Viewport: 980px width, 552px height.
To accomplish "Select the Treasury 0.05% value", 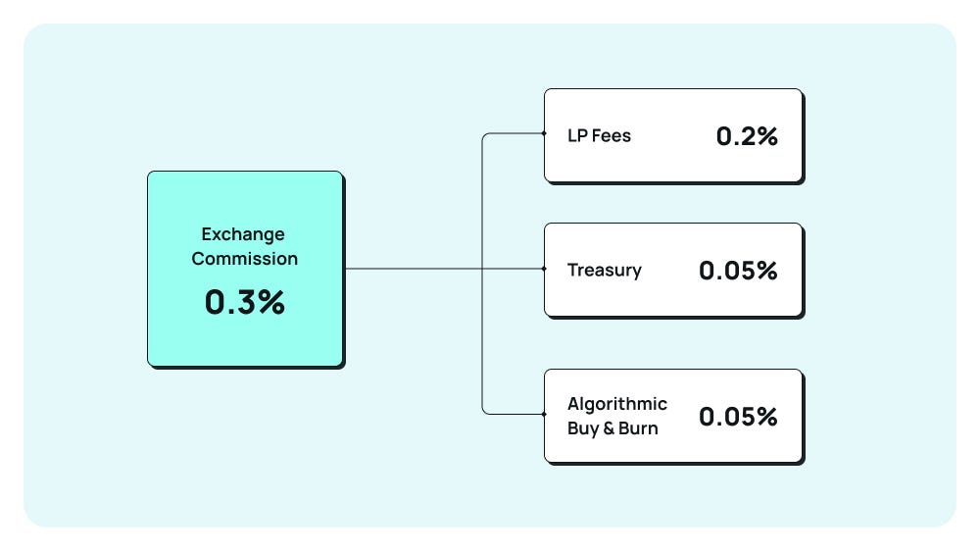I will point(738,271).
